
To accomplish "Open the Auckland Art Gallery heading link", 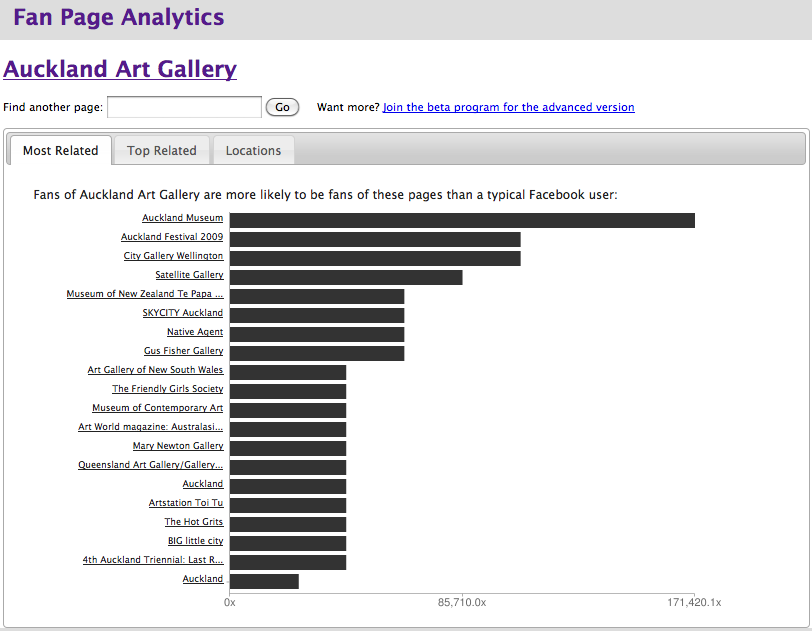I will pos(120,69).
